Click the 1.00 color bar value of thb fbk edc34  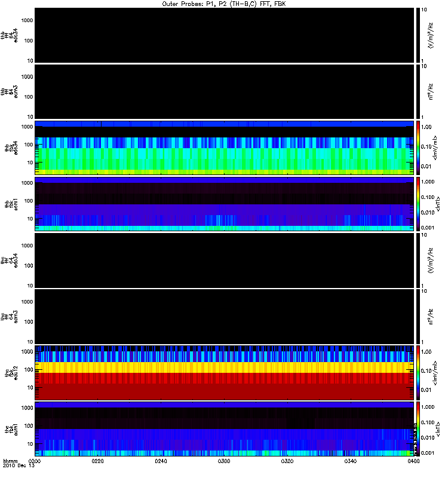coord(426,127)
